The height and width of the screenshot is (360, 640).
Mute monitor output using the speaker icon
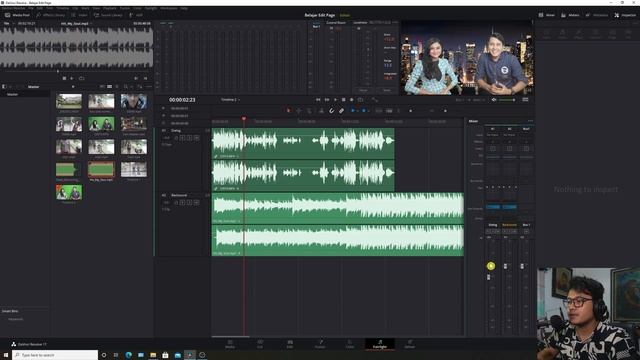(x=494, y=100)
